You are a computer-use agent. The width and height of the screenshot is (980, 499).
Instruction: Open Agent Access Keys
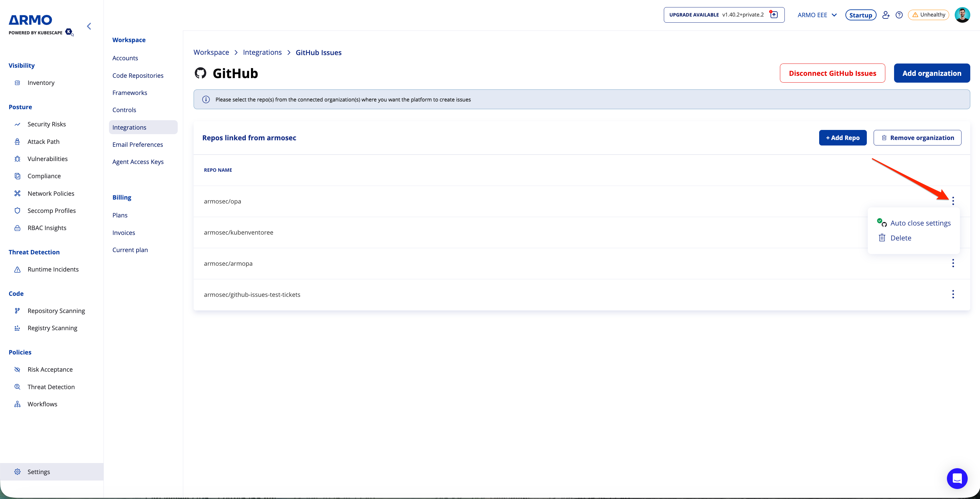(138, 161)
